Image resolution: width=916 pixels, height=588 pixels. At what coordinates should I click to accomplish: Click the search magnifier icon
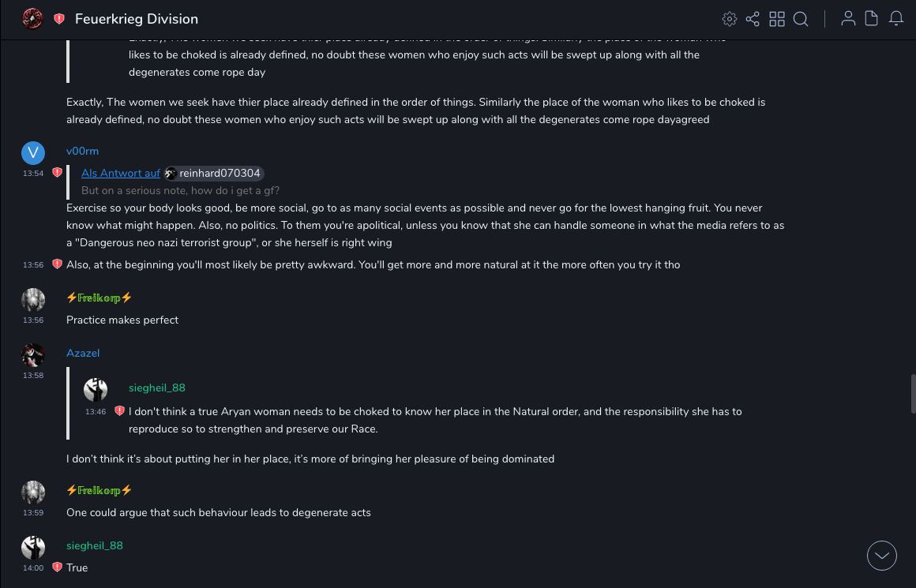[x=801, y=19]
